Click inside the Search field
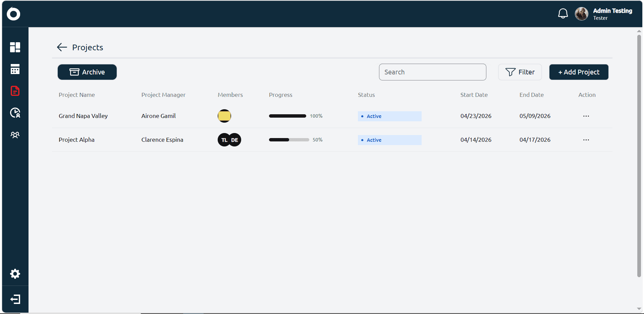Screen dimensions: 644x314 pyautogui.click(x=432, y=72)
